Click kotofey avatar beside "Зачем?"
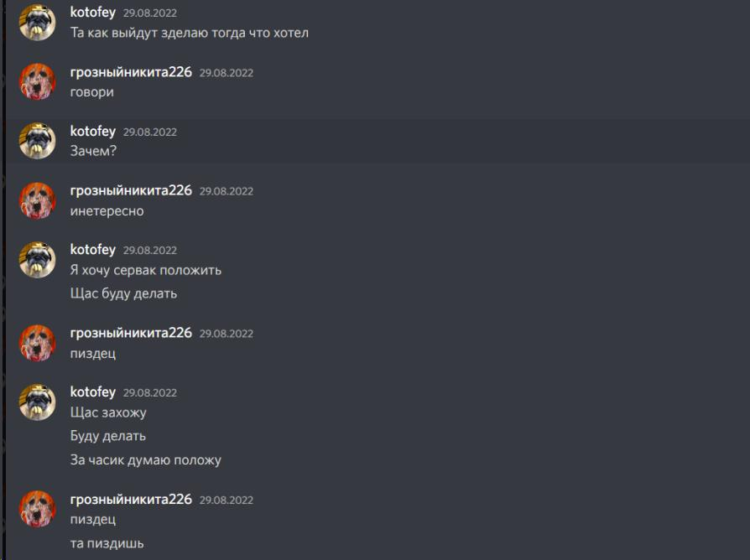750x560 pixels. [x=37, y=141]
